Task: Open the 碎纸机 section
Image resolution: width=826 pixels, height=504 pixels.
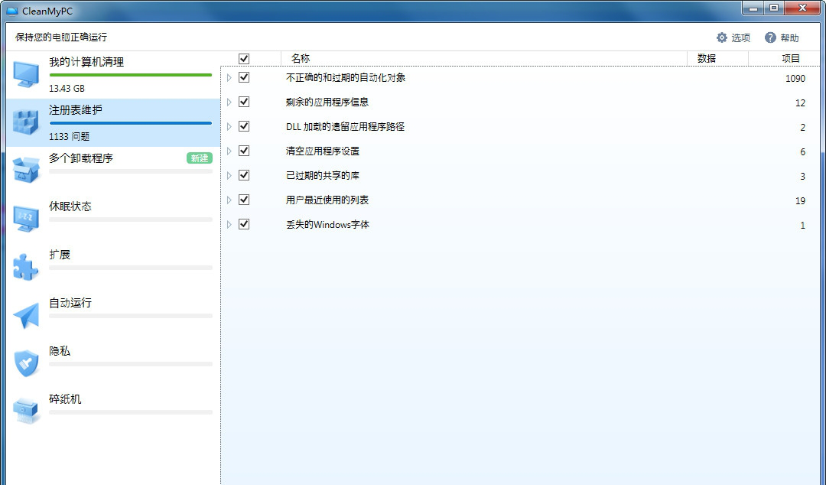Action: tap(113, 411)
